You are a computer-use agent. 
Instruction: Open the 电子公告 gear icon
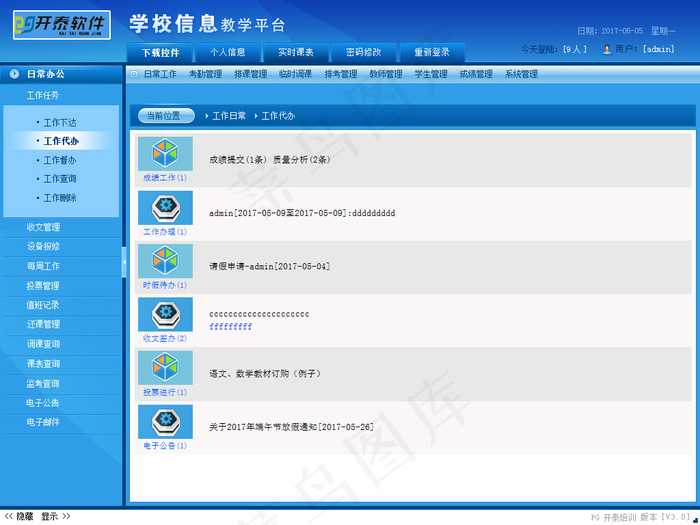coord(165,422)
